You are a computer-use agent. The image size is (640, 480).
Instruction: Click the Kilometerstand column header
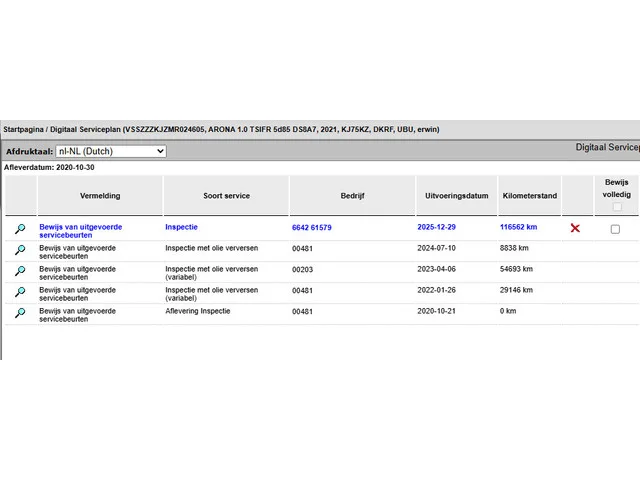click(x=530, y=195)
